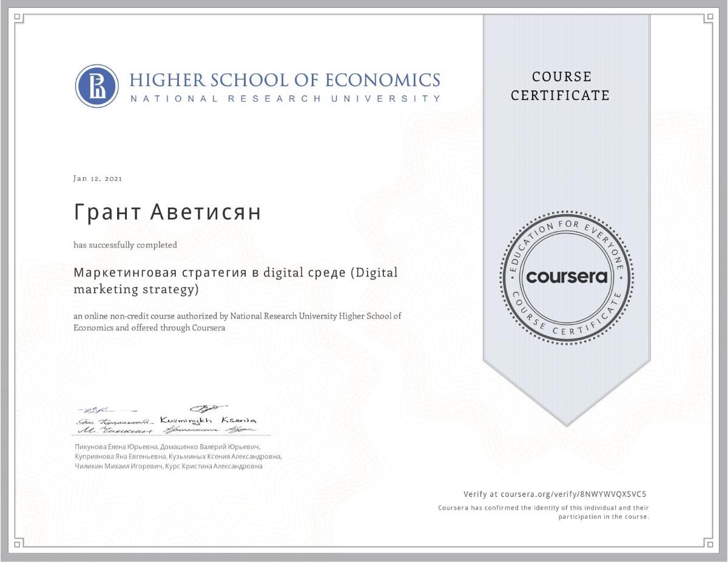This screenshot has height=563, width=728.
Task: Click the Higher School of Economics heading
Action: (285, 80)
